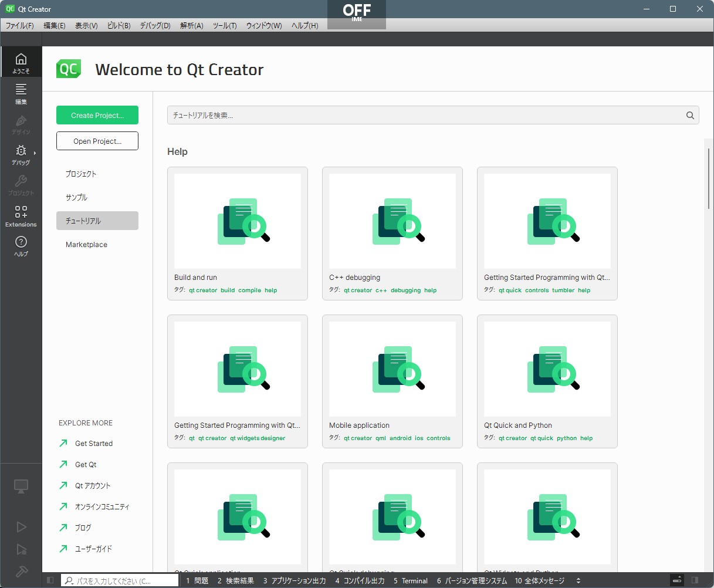Open the ウィンドウ(W) menu
The width and height of the screenshot is (714, 588).
pos(264,26)
